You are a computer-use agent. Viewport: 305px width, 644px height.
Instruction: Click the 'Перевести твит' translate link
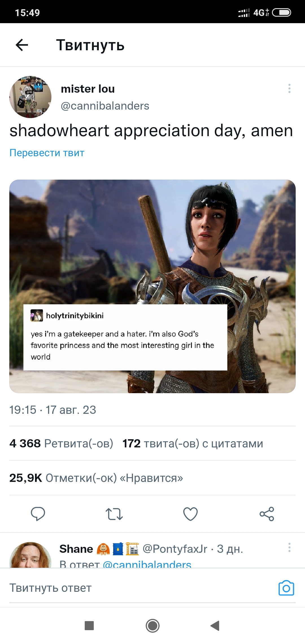coord(47,153)
